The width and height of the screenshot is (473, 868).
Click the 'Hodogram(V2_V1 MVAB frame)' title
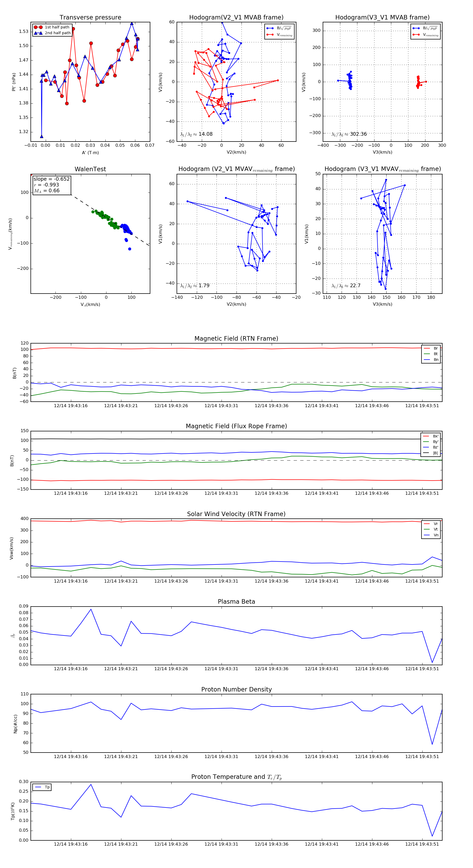(236, 18)
